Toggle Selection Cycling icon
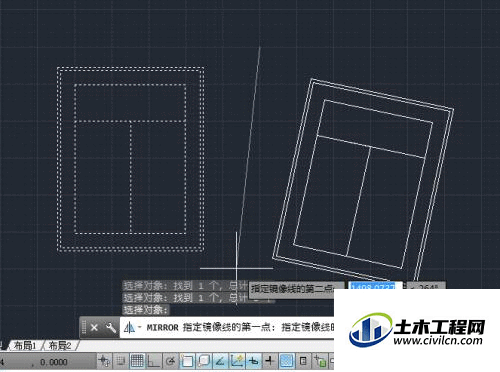Viewport: 500px width, 372px height. coord(320,361)
